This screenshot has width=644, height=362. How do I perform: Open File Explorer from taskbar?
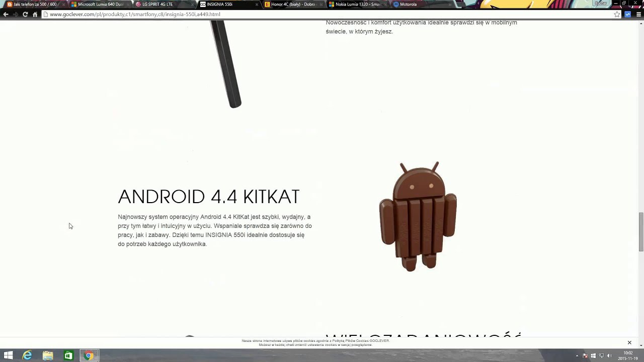[x=48, y=355]
